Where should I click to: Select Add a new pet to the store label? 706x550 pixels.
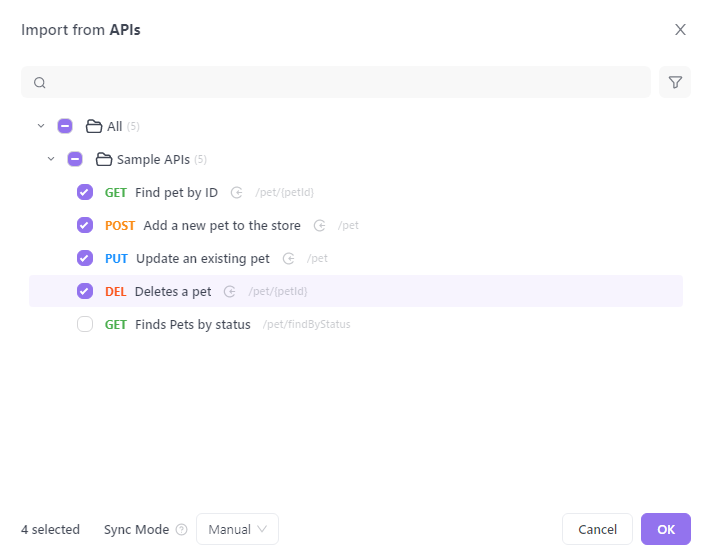point(222,225)
